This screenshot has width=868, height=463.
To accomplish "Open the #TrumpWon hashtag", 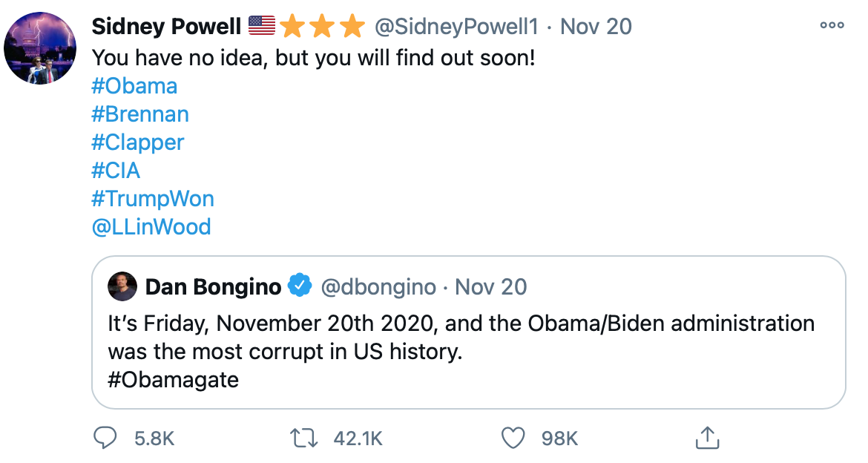I will click(x=152, y=199).
